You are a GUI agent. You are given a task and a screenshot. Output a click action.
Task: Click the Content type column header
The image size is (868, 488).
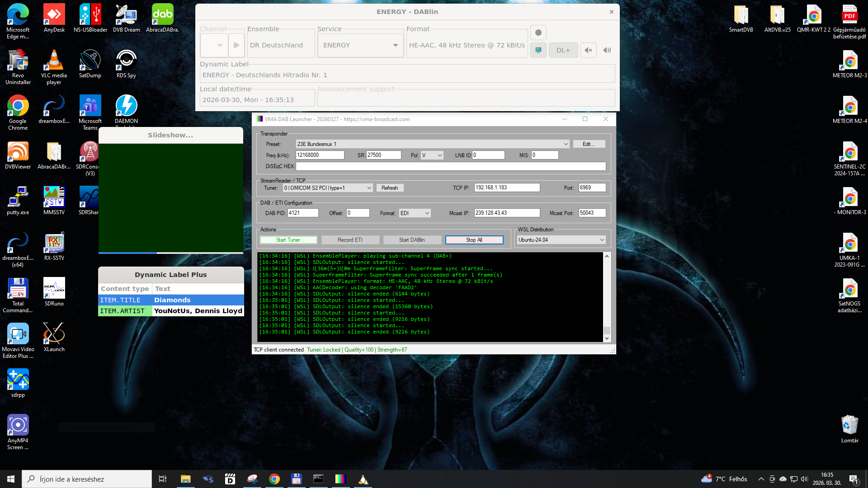125,289
